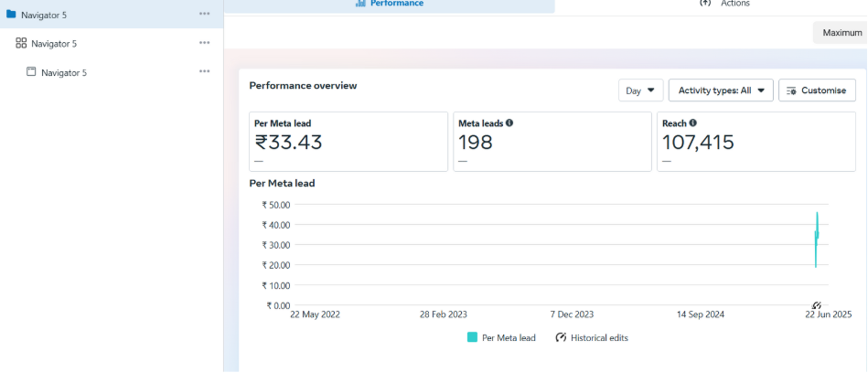The width and height of the screenshot is (868, 383).
Task: Click the teal Per Meta lead legend swatch
Action: [472, 337]
